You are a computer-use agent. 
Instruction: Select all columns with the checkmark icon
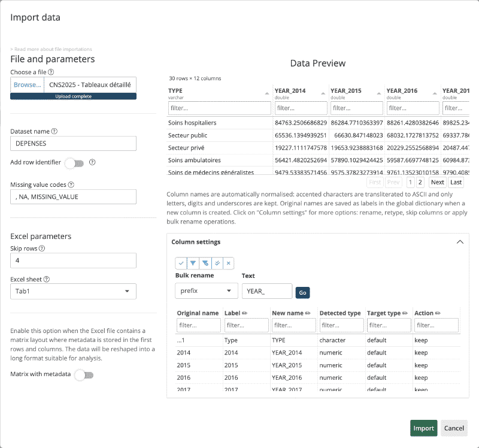coord(181,263)
